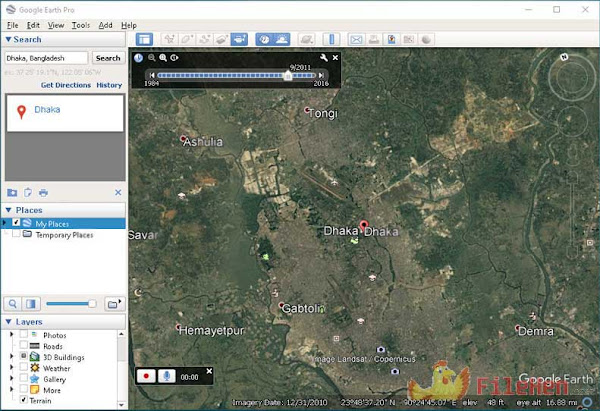Click the time slider zoom in magnifier
The image size is (600, 411).
tap(163, 57)
